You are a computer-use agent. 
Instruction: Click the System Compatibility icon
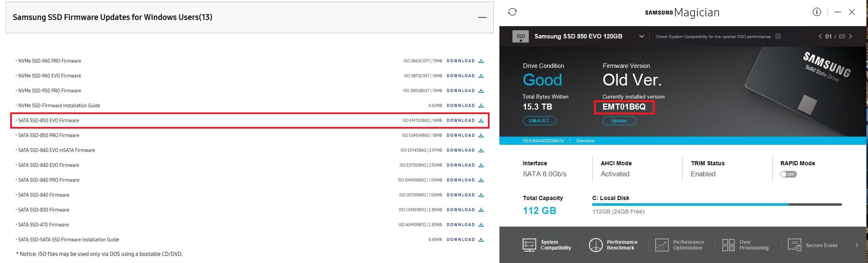click(x=529, y=245)
